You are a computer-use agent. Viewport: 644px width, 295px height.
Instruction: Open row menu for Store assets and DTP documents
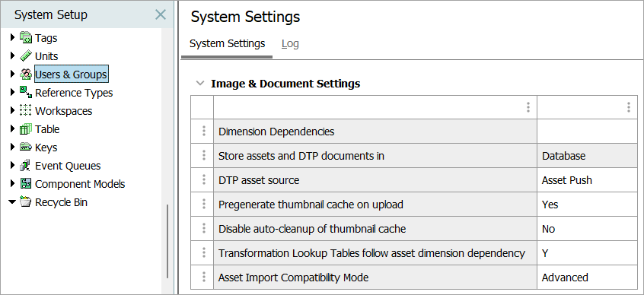[204, 156]
